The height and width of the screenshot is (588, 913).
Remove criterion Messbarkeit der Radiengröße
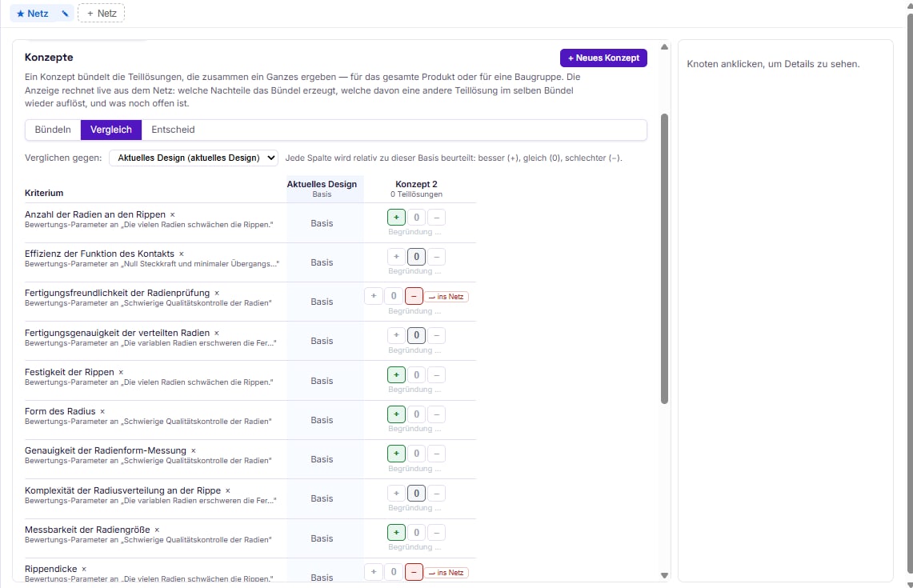click(157, 530)
